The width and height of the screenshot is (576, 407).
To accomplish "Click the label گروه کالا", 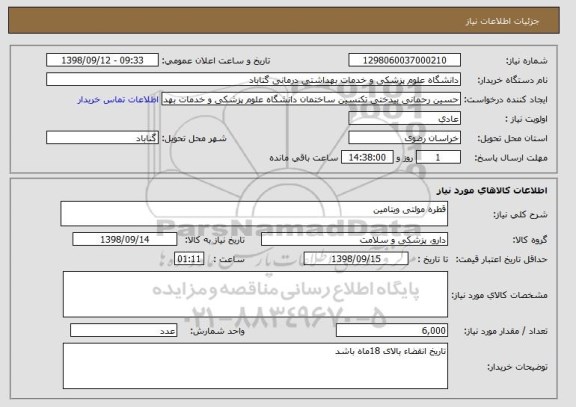I will pos(530,240).
